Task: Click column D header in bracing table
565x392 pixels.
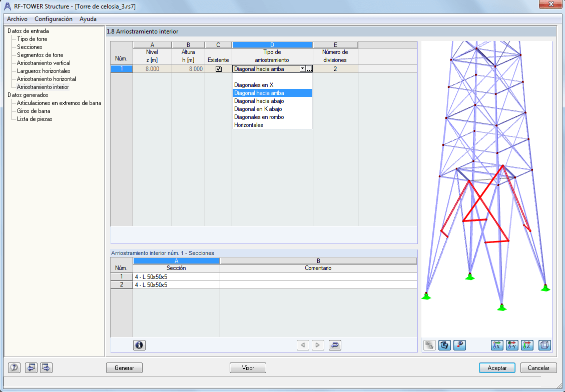Action: click(x=272, y=45)
